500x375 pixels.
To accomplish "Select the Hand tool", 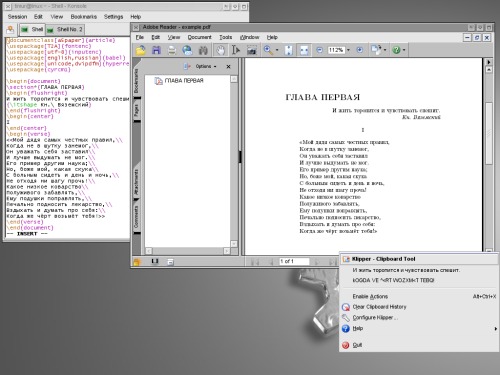I will [x=220, y=50].
